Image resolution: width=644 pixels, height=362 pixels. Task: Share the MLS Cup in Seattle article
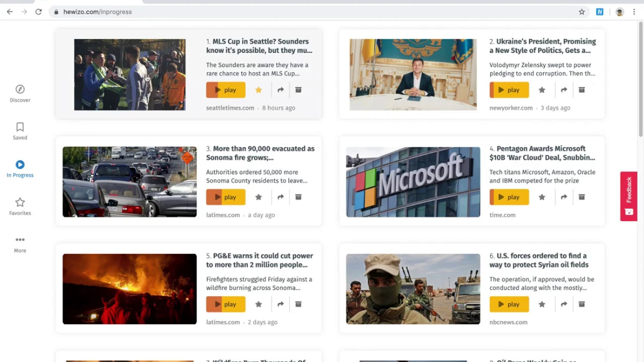click(x=280, y=90)
